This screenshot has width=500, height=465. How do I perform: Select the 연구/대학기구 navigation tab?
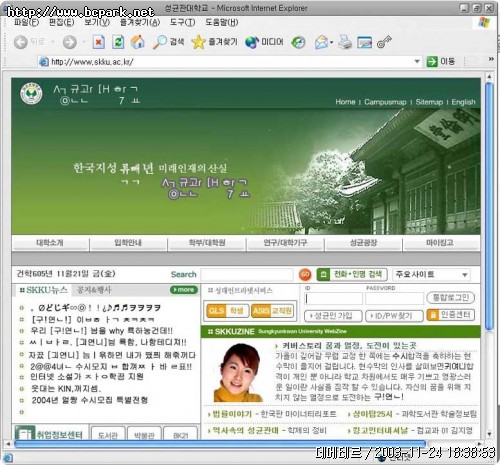tap(285, 243)
